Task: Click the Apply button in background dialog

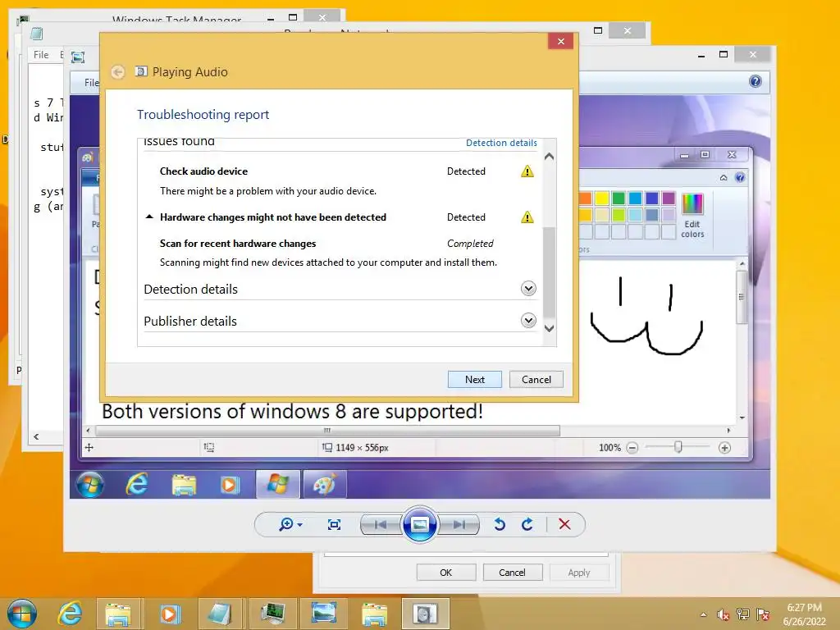Action: click(579, 572)
